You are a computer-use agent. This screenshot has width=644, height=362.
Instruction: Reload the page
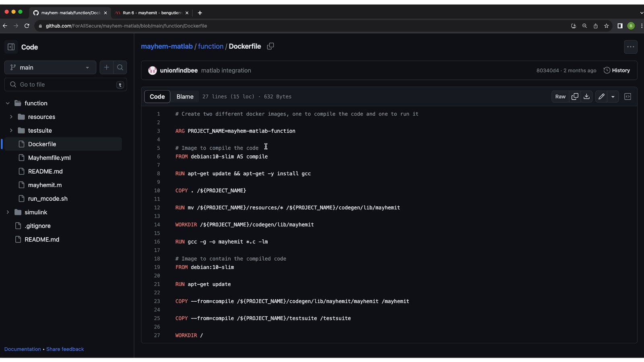click(27, 26)
